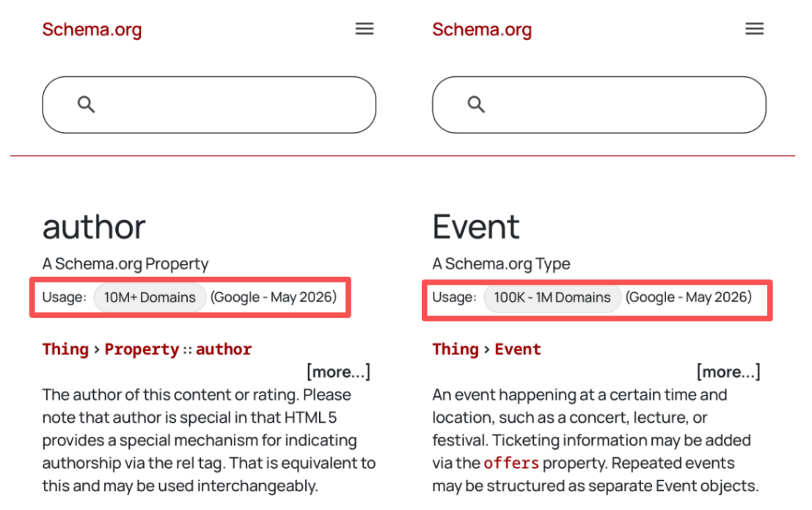Open Property breadcrumb link

click(x=142, y=349)
